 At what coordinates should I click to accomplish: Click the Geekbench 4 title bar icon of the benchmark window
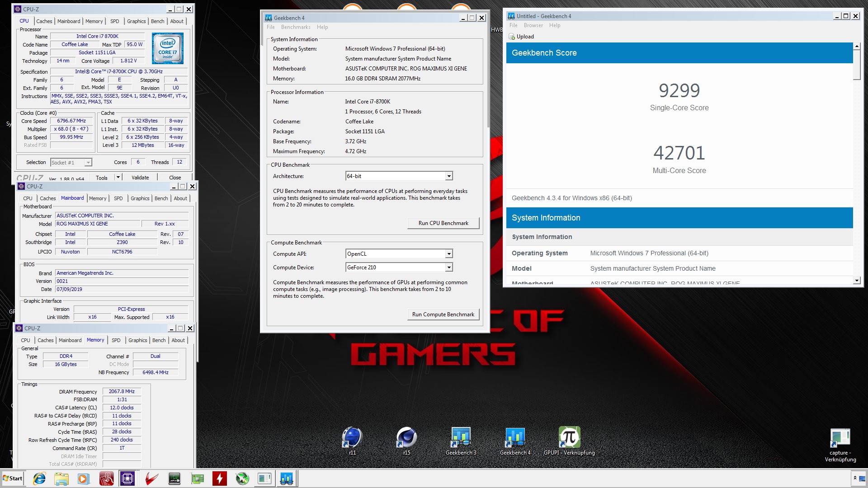[269, 18]
